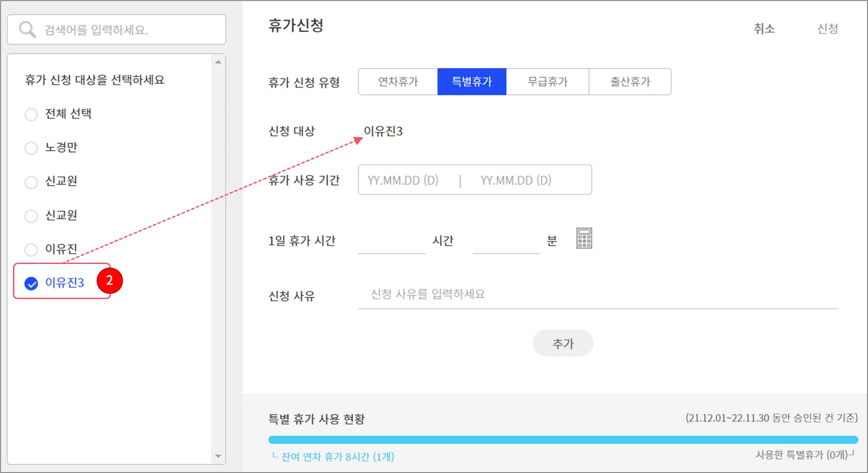Switch to the 무급휴가 tab
Screen dimensions: 868x473
coord(547,82)
